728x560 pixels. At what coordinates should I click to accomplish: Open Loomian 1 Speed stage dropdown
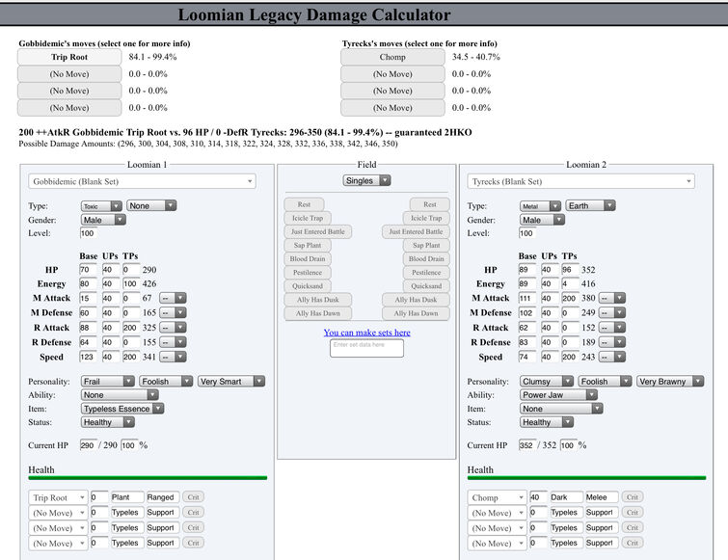click(173, 357)
